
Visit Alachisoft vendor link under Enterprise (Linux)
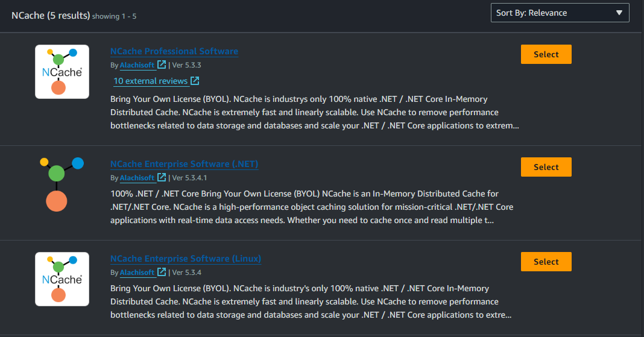(137, 272)
